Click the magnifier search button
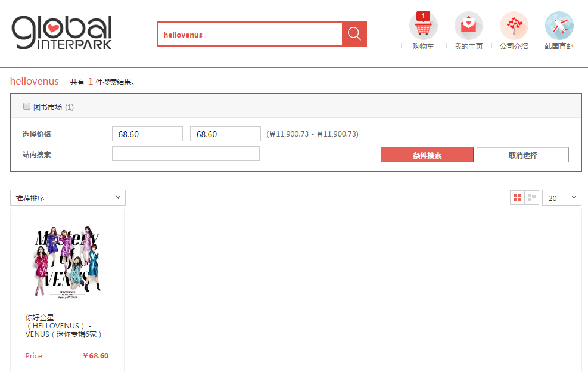 pos(354,34)
